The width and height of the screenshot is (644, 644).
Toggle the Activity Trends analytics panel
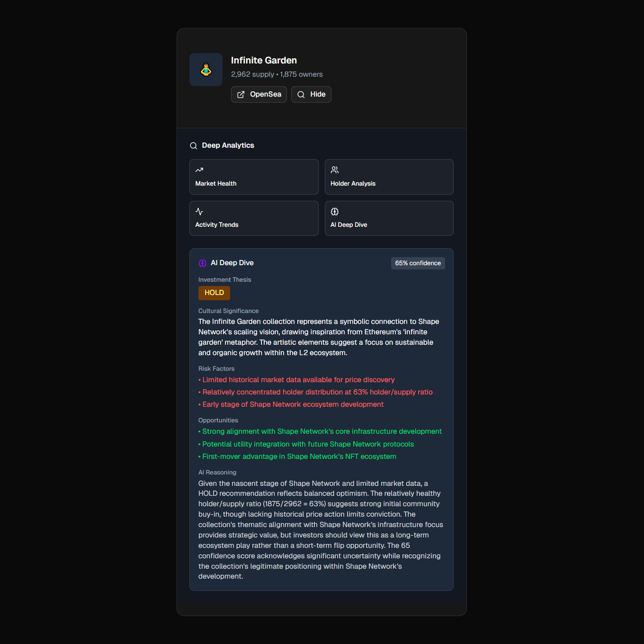click(x=254, y=218)
